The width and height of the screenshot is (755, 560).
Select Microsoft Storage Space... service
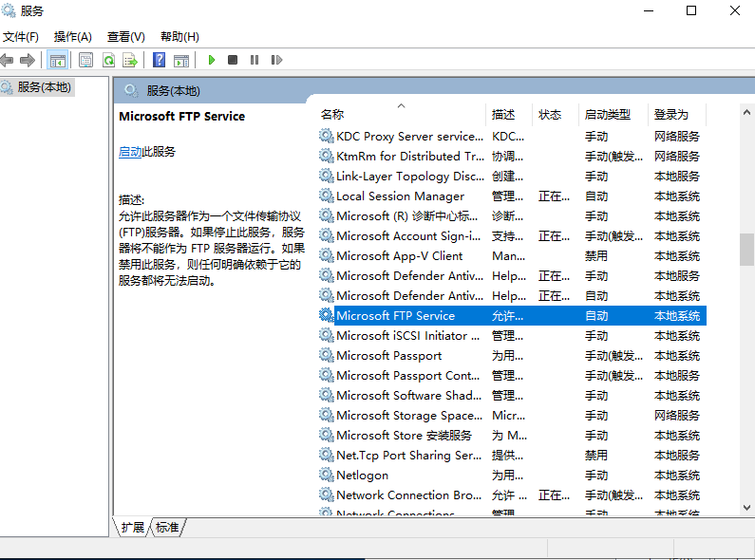(409, 415)
